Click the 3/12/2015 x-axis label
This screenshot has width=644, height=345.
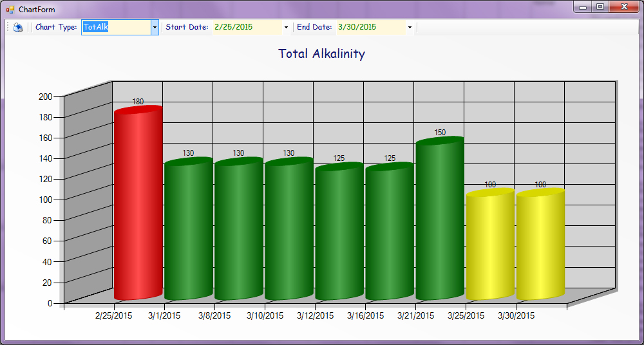click(315, 316)
